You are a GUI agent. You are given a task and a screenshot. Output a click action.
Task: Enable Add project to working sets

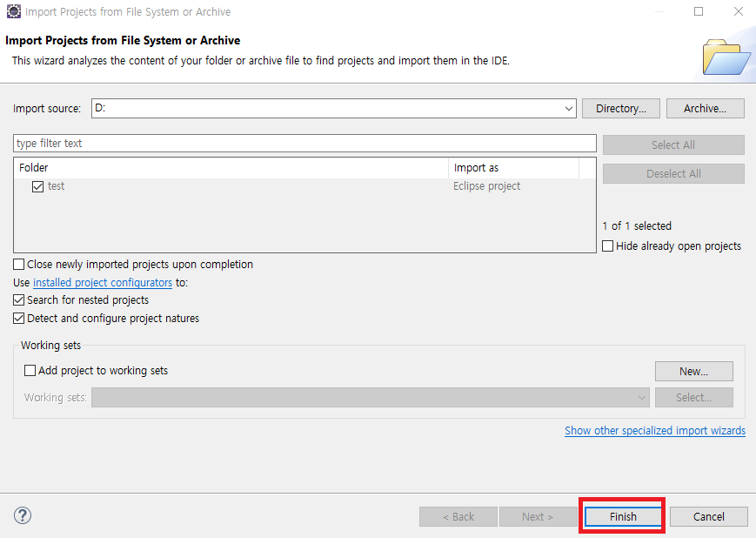[30, 371]
